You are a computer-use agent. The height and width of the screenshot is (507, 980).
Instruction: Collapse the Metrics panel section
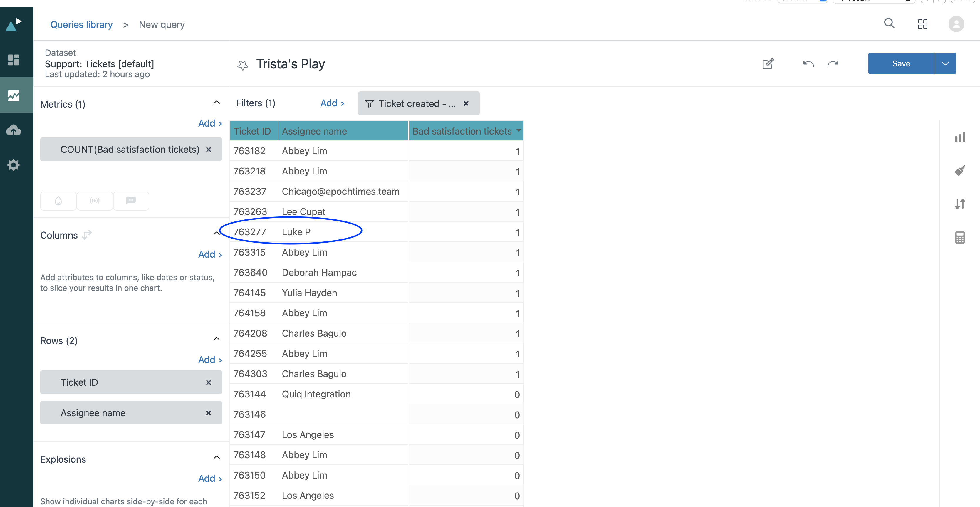(217, 102)
